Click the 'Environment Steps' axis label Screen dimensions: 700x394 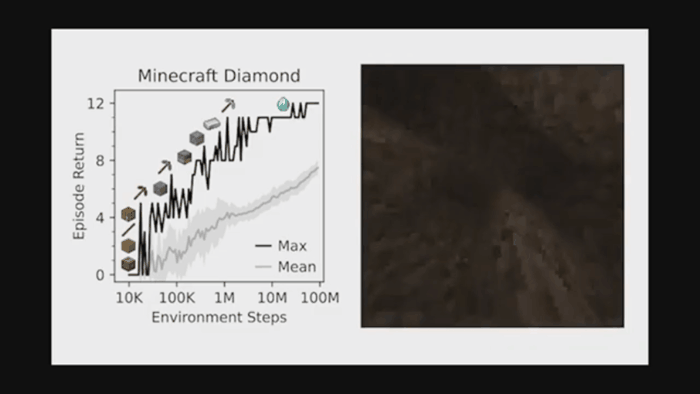pyautogui.click(x=219, y=317)
